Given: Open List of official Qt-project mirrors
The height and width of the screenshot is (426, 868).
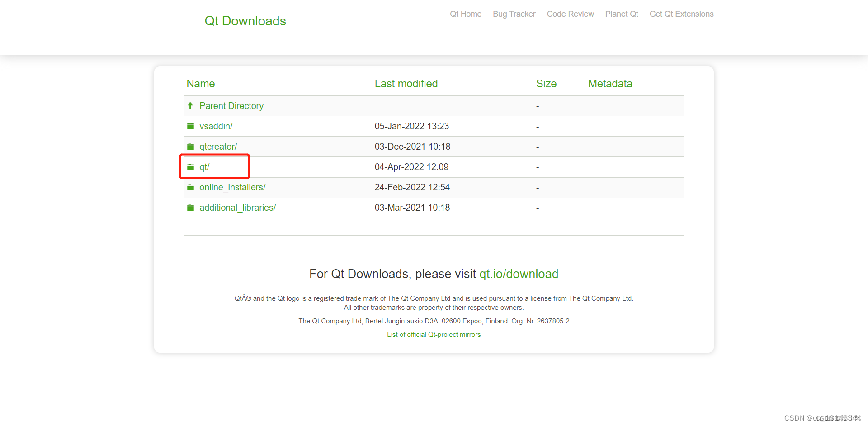Looking at the screenshot, I should point(434,335).
